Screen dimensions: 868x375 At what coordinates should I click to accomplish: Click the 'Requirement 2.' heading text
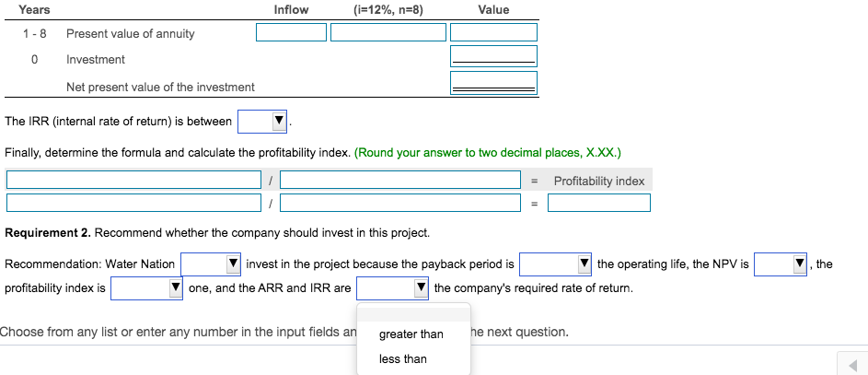[x=48, y=232]
